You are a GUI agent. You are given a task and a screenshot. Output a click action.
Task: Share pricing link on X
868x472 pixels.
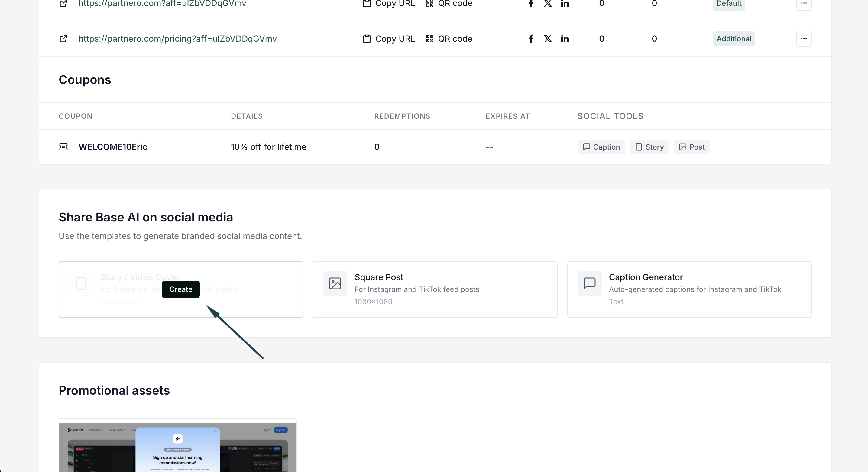pyautogui.click(x=548, y=39)
